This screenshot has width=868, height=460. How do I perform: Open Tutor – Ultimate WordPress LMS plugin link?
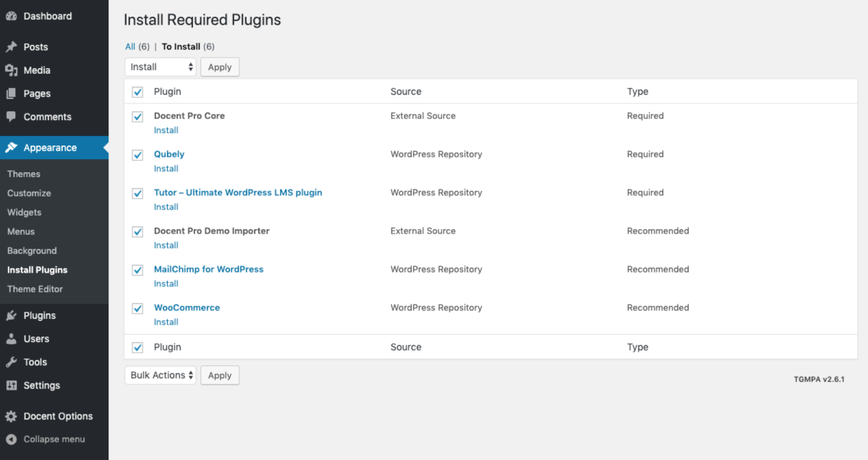238,192
